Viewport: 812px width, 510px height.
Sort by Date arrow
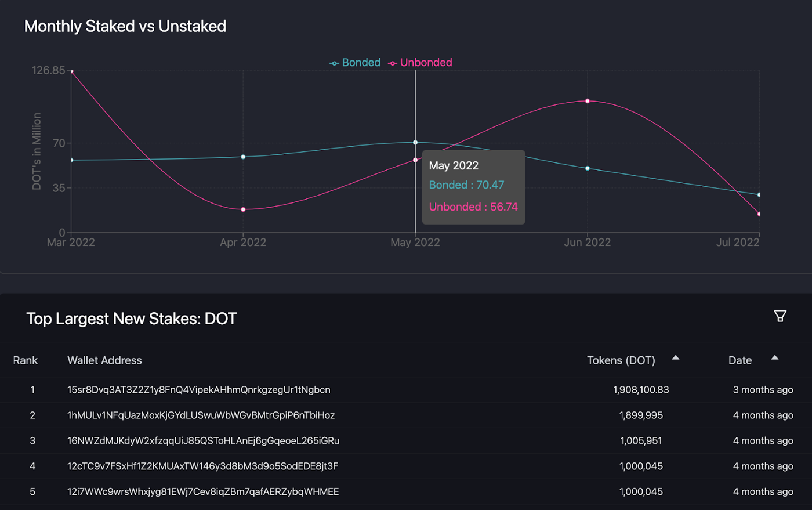774,358
